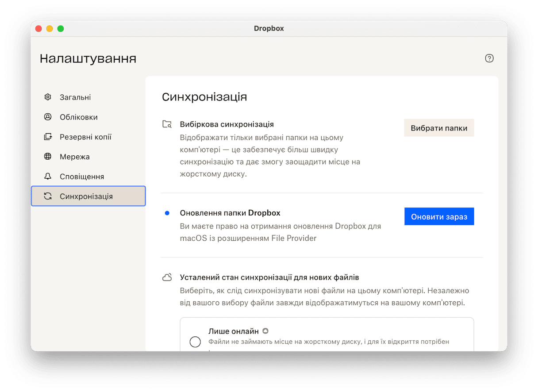
Task: Go to Резервні копії tab
Action: tap(88, 137)
